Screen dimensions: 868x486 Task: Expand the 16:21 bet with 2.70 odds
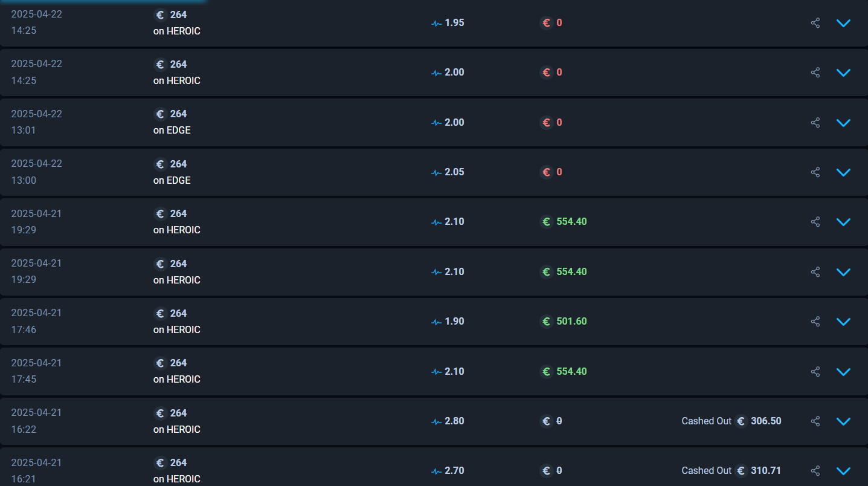(843, 471)
